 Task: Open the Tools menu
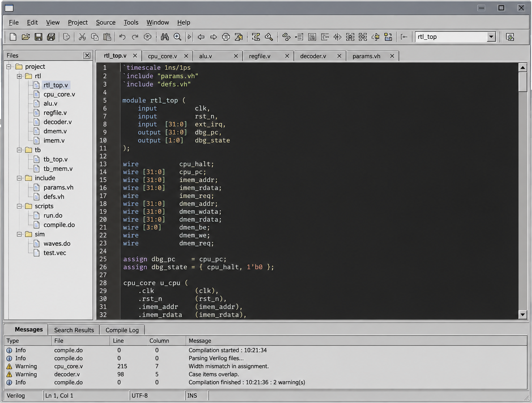[131, 22]
